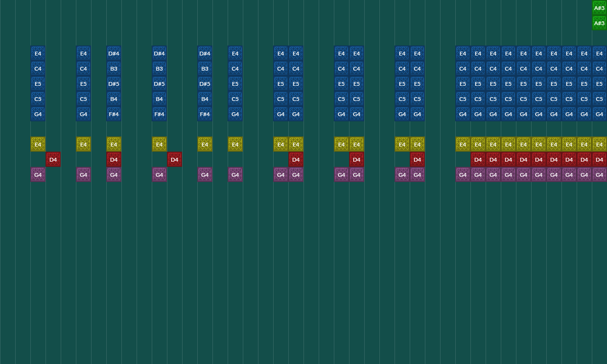Click the first yellow E4 note block
607x364 pixels.
(x=37, y=144)
